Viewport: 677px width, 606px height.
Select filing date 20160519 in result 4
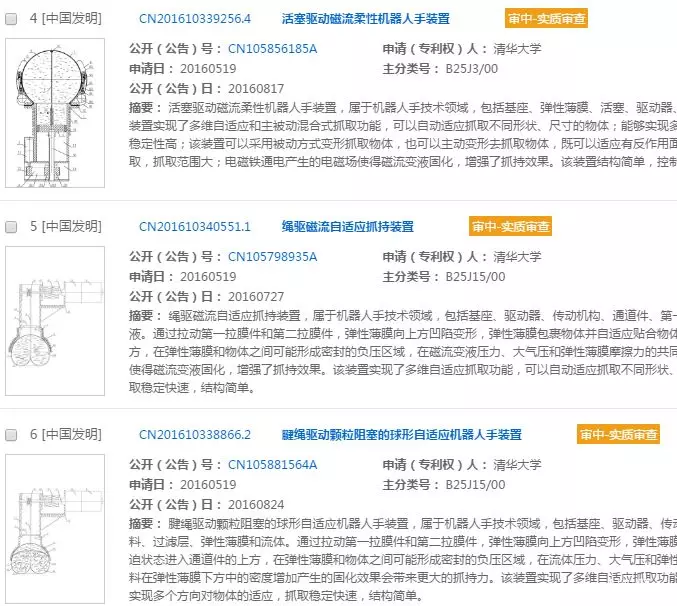pyautogui.click(x=208, y=69)
